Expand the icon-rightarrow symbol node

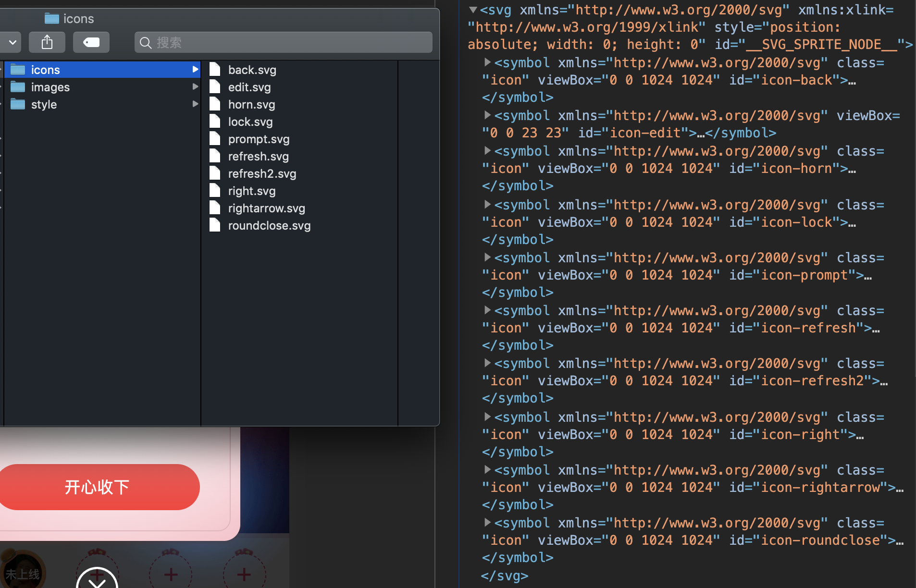point(487,469)
